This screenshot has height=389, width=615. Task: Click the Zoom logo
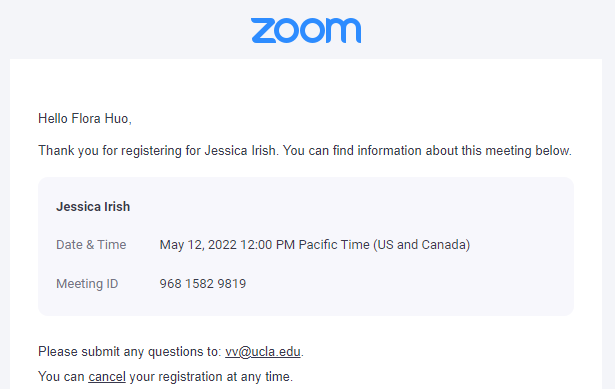306,31
